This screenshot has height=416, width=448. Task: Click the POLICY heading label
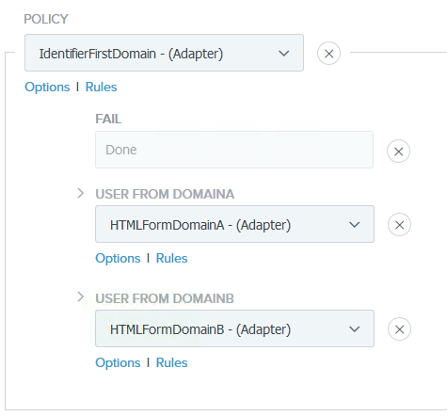click(x=46, y=19)
